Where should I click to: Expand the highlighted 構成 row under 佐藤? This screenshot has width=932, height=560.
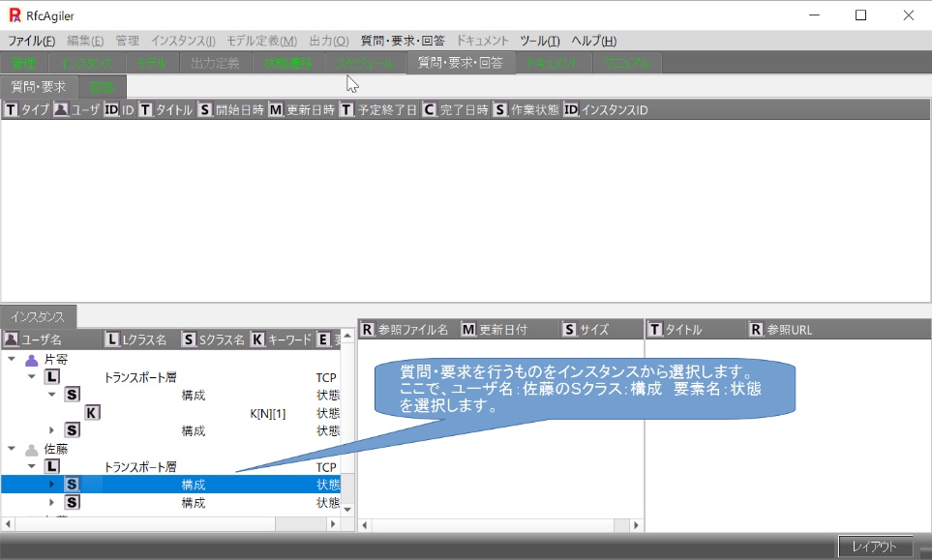coord(51,485)
